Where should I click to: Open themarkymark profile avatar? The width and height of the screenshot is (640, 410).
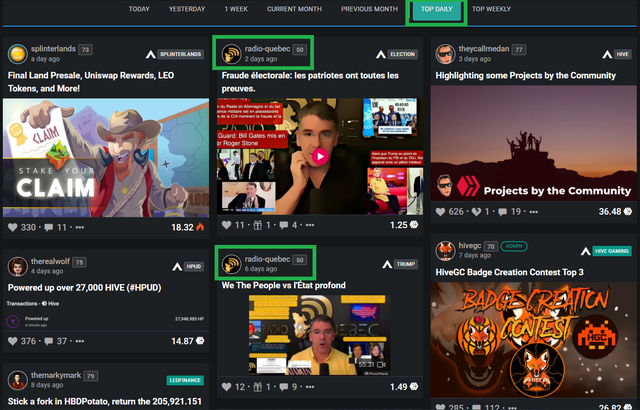coord(18,380)
